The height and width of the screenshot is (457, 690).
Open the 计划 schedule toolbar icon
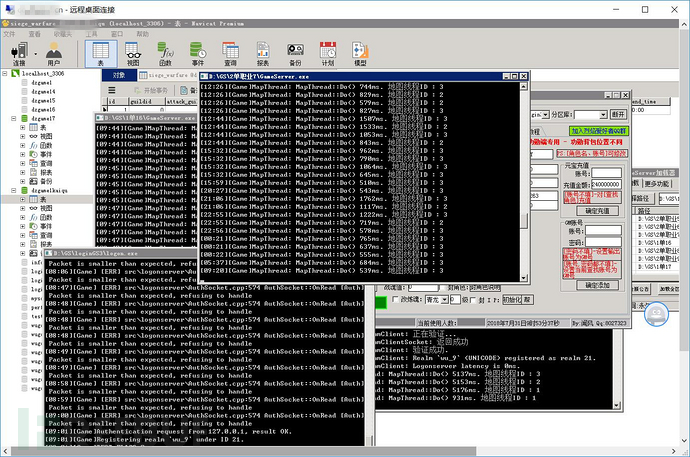[x=328, y=54]
